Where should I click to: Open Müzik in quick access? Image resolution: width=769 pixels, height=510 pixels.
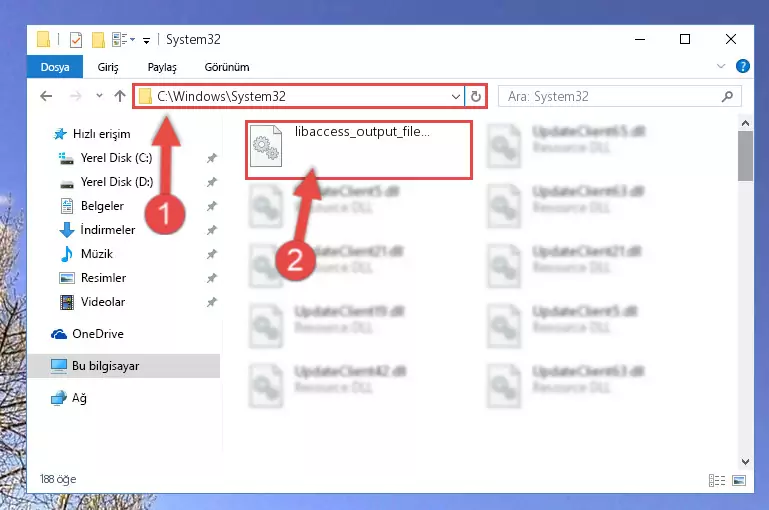coord(86,254)
